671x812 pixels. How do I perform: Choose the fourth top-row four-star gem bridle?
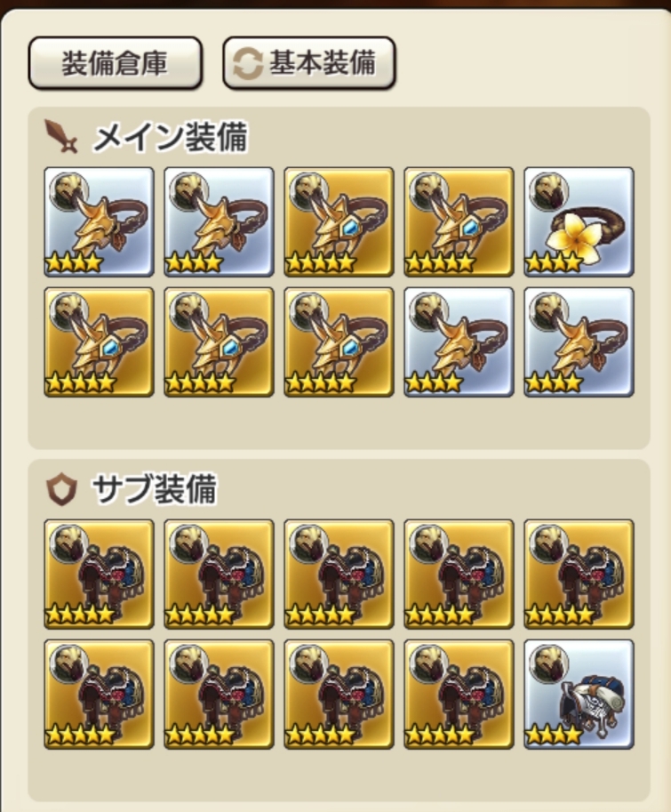459,221
